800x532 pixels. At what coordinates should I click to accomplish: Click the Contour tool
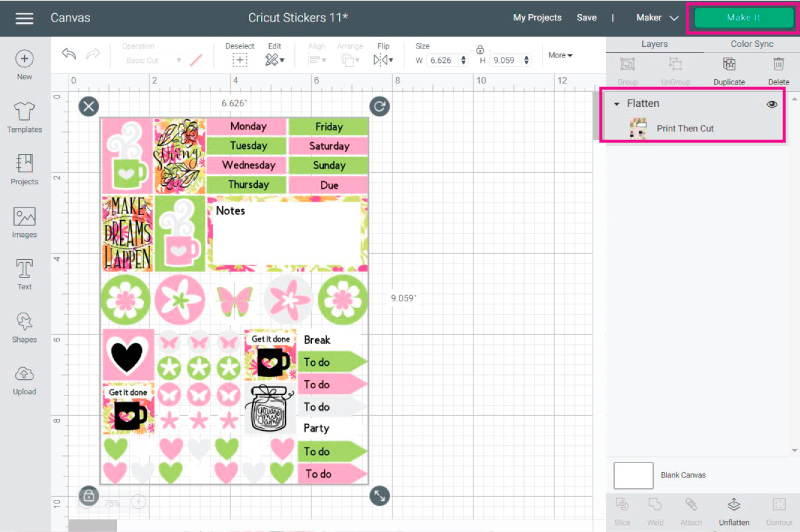[779, 512]
